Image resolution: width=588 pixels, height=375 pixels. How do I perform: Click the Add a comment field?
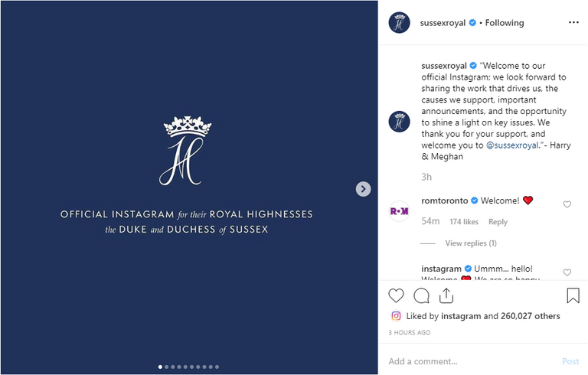pos(467,361)
